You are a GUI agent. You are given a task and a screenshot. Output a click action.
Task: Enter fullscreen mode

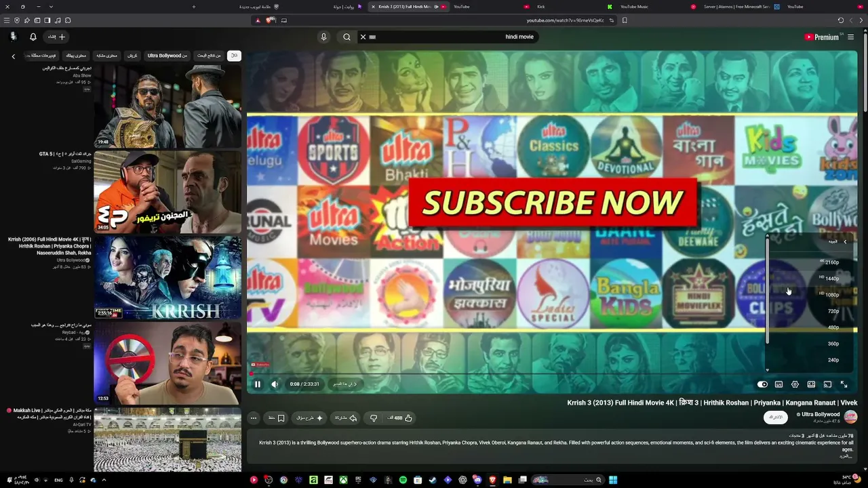pyautogui.click(x=844, y=384)
